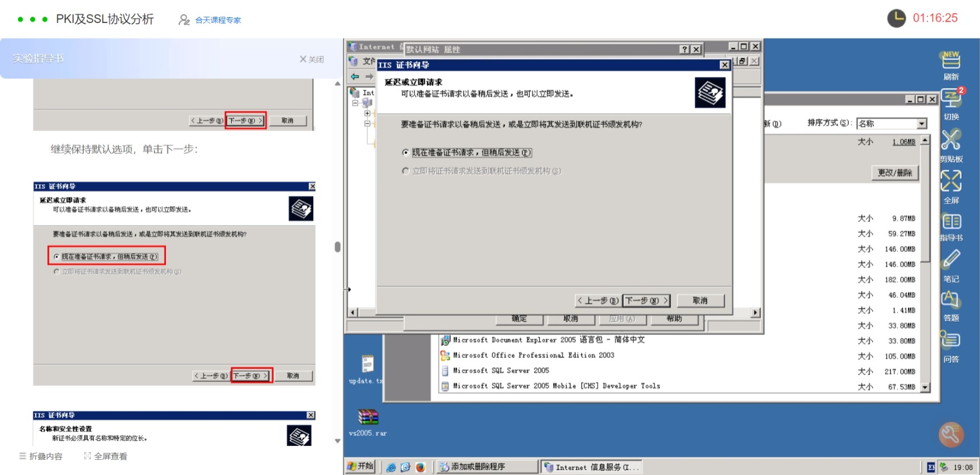Close the IIS 证书向导 dialog
The width and height of the screenshot is (980, 475).
(x=724, y=65)
